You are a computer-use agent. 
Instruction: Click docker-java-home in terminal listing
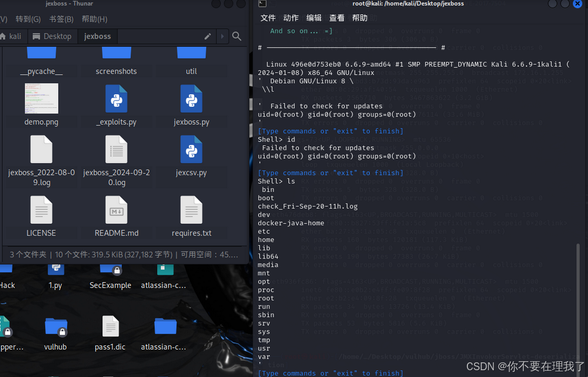[x=291, y=223]
